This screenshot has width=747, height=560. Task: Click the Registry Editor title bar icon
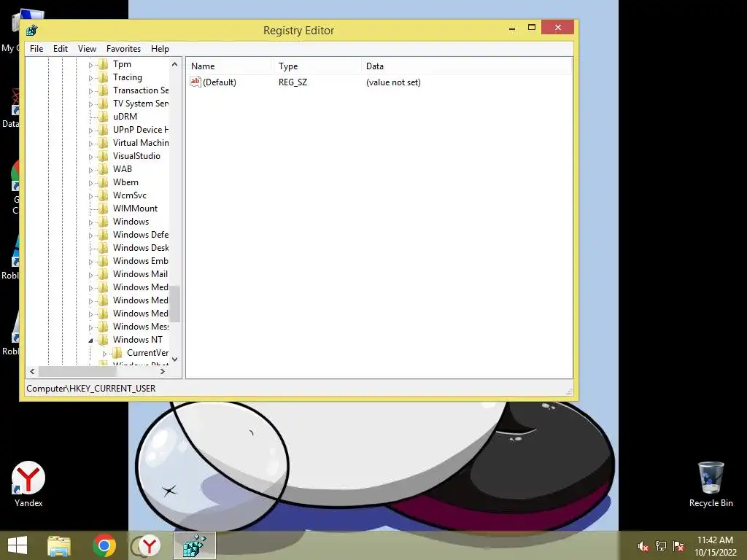point(32,31)
